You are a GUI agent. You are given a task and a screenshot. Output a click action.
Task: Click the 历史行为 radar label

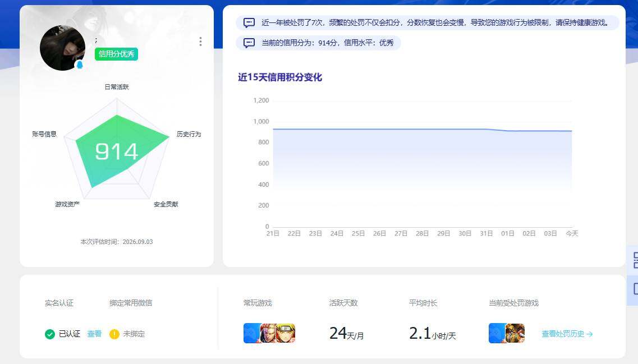189,134
